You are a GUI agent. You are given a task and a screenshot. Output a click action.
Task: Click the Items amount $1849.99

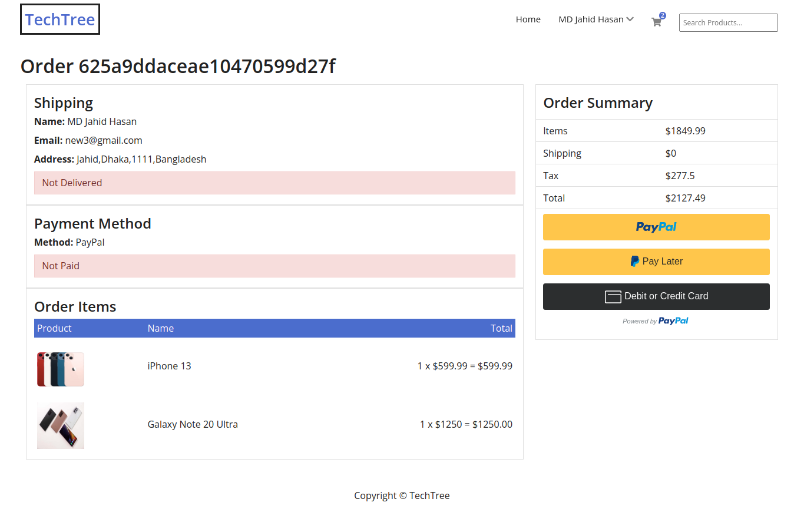tap(685, 131)
